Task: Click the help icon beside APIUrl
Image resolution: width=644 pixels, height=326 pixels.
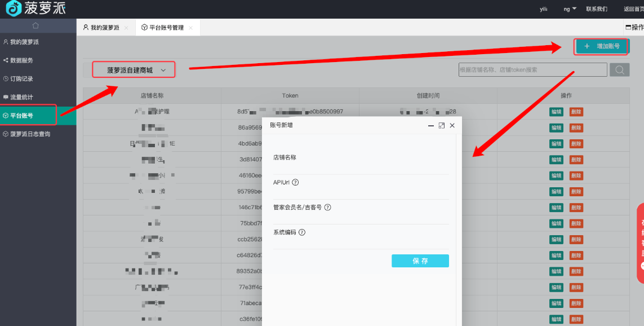Action: click(295, 182)
